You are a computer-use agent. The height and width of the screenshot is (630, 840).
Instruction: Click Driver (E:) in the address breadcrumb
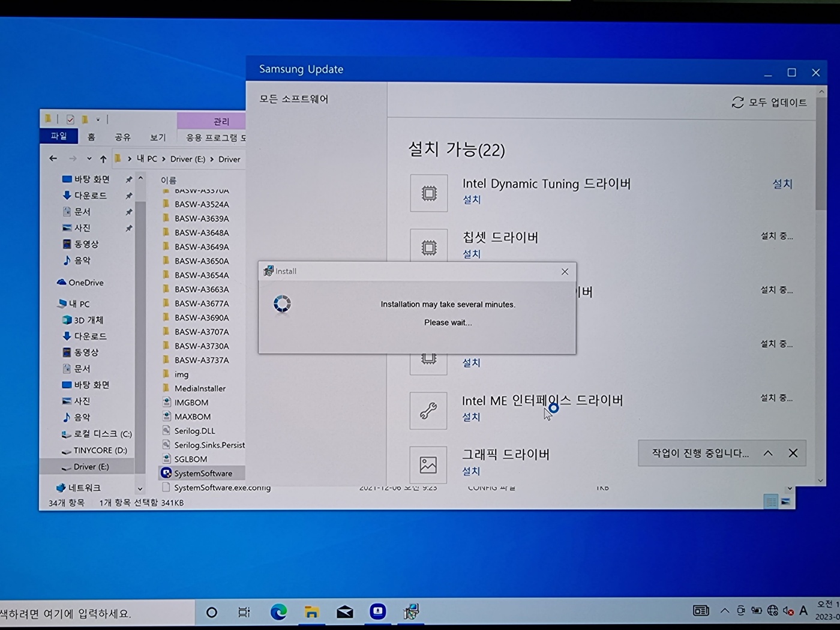coord(187,159)
